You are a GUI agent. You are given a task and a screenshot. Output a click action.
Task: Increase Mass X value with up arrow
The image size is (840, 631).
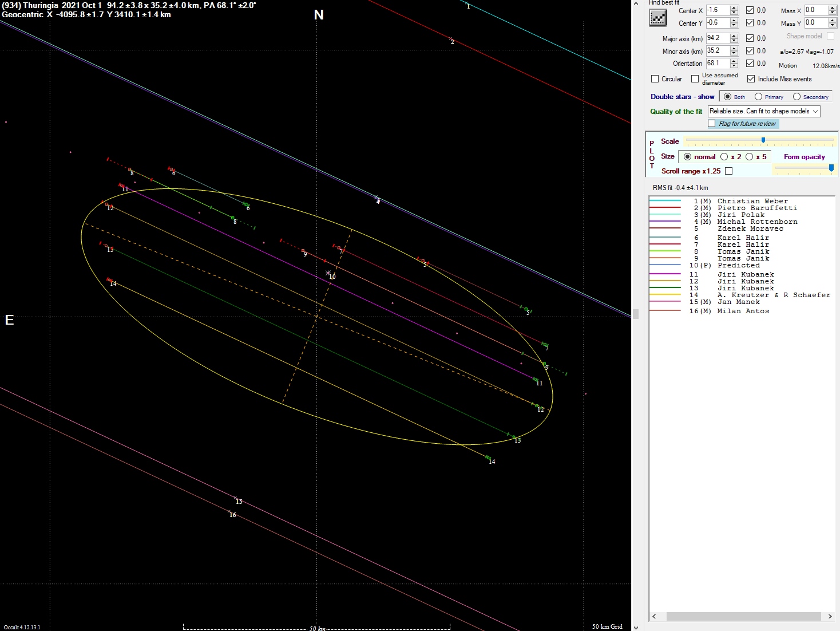(x=833, y=7)
